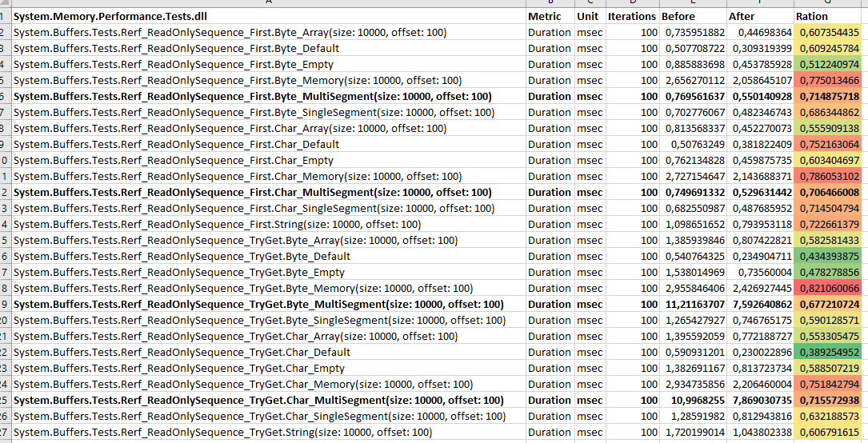
Task: Select TryGet.Byte_Default test name cell
Action: point(269,257)
